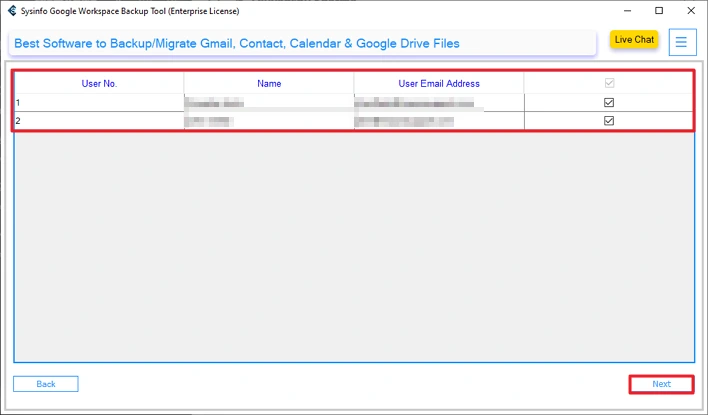
Task: Click the Backup/Migrate Gmail banner heading
Action: [237, 43]
